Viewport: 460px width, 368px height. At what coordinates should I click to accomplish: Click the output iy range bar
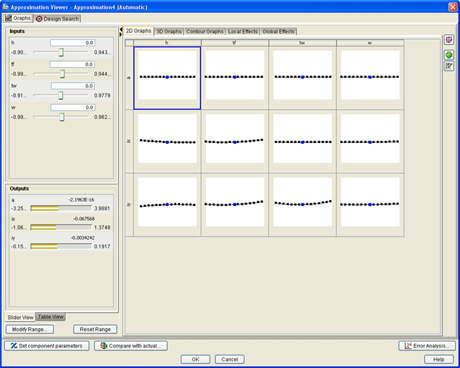(61, 246)
